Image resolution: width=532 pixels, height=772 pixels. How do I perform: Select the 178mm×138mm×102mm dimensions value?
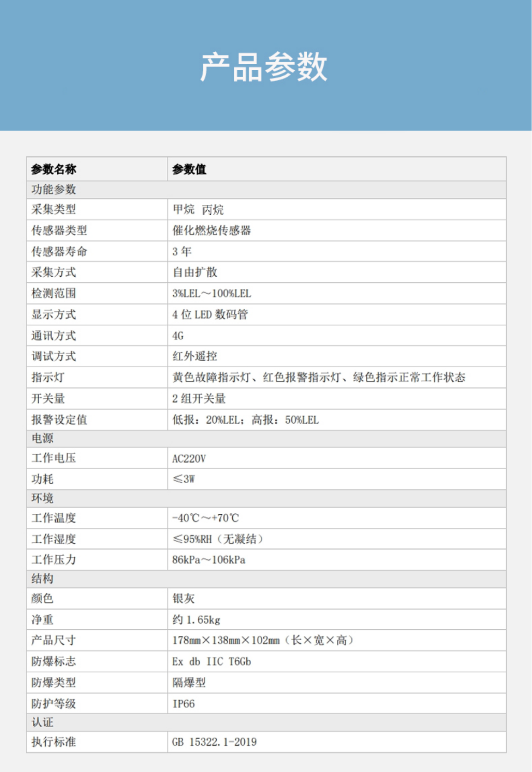pos(263,641)
